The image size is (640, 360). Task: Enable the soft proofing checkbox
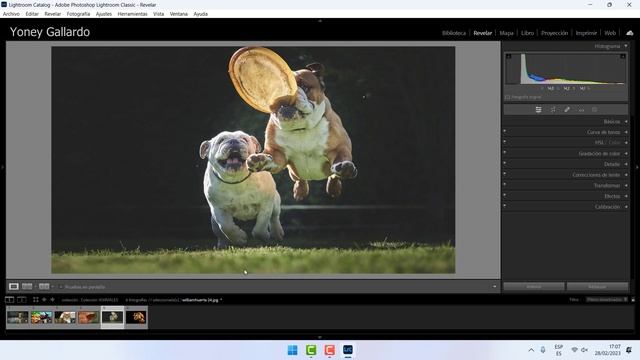(61, 287)
